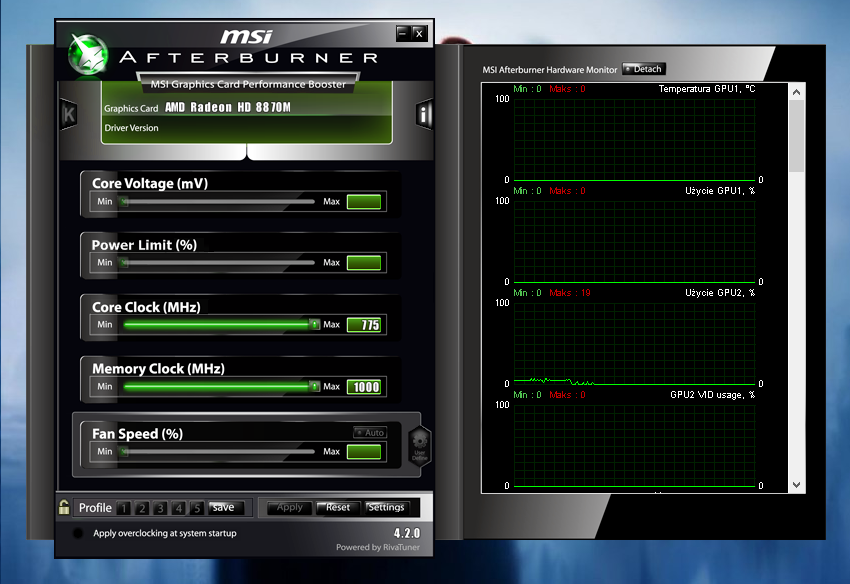850x584 pixels.
Task: Open the graphics card information i icon
Action: click(x=424, y=114)
